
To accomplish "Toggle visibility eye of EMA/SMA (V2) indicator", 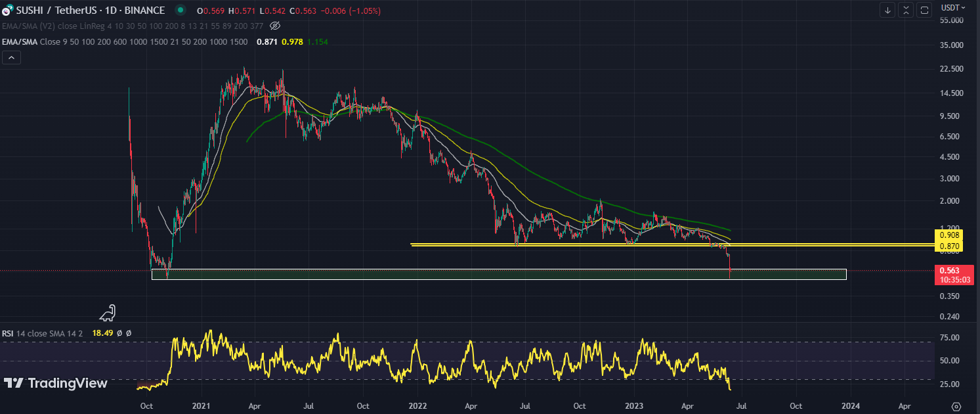I will (275, 26).
